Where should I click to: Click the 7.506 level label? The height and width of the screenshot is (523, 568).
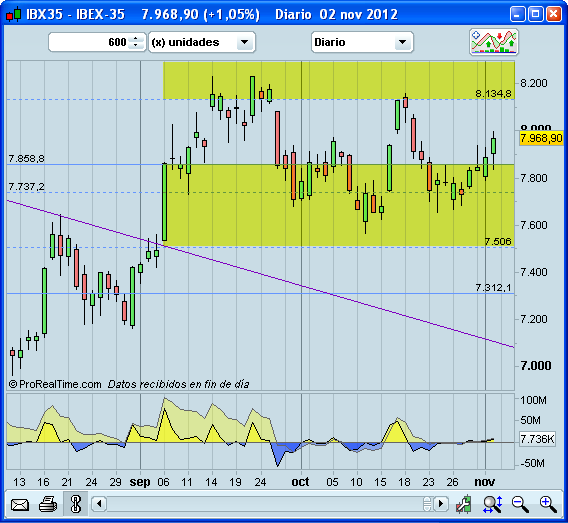click(498, 241)
